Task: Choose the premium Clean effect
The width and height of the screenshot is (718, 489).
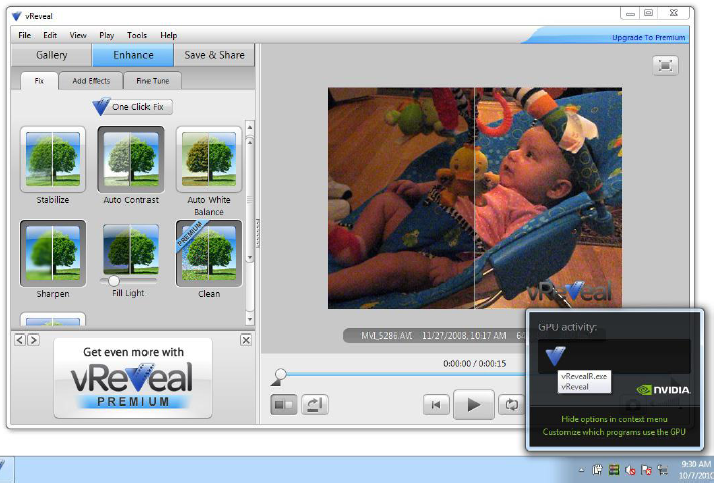Action: pos(209,253)
